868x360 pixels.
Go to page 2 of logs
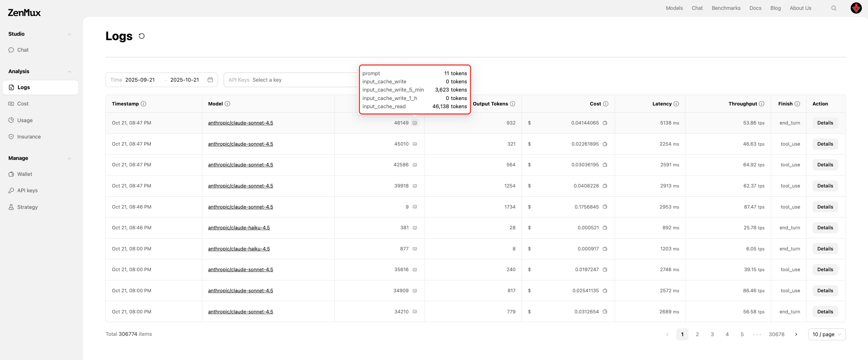[697, 334]
